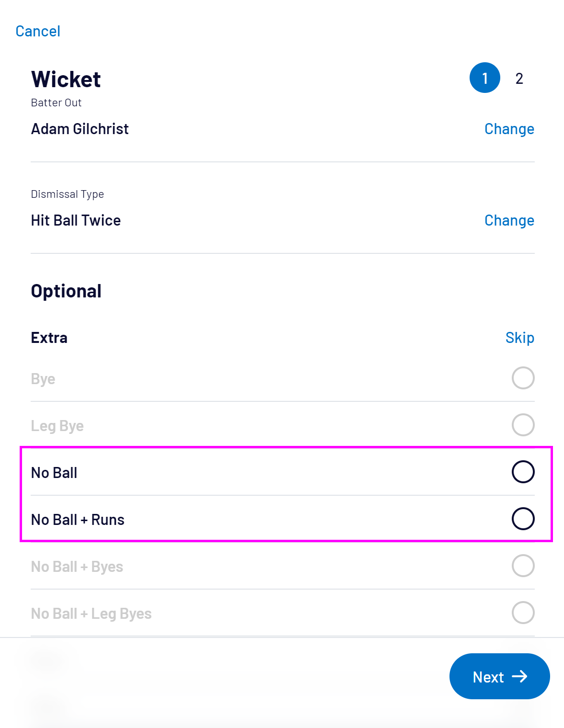Click the arrow icon on Next
The width and height of the screenshot is (564, 728).
pyautogui.click(x=520, y=676)
